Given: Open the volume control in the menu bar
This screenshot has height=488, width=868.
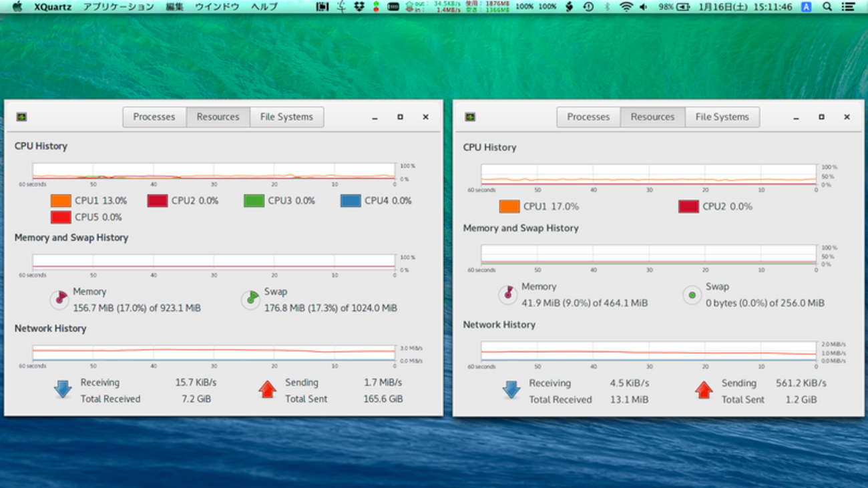Looking at the screenshot, I should coord(643,7).
